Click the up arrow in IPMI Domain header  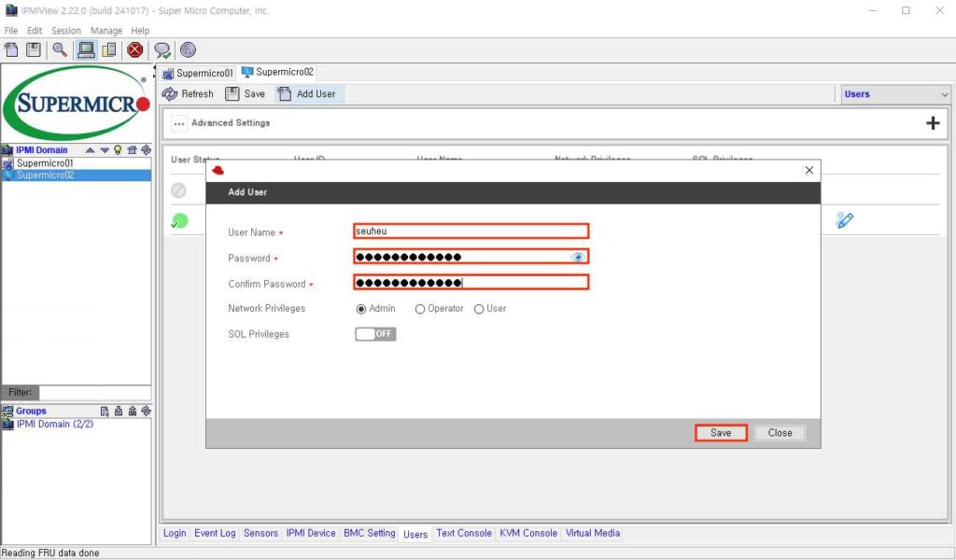tap(91, 150)
